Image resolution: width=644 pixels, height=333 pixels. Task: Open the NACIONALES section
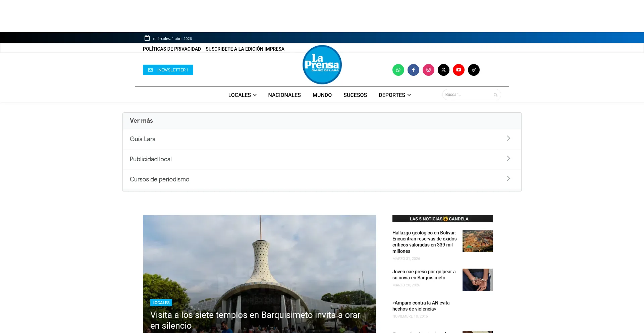(x=284, y=95)
